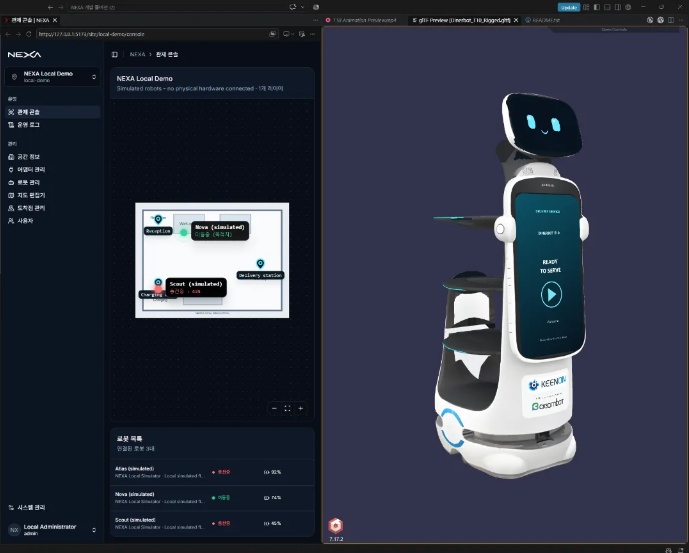Open the dropdown next to the title bar sync icon

tap(302, 7)
